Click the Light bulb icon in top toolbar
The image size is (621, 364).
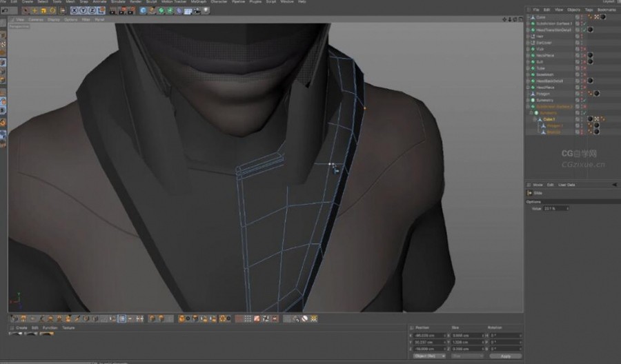click(206, 10)
